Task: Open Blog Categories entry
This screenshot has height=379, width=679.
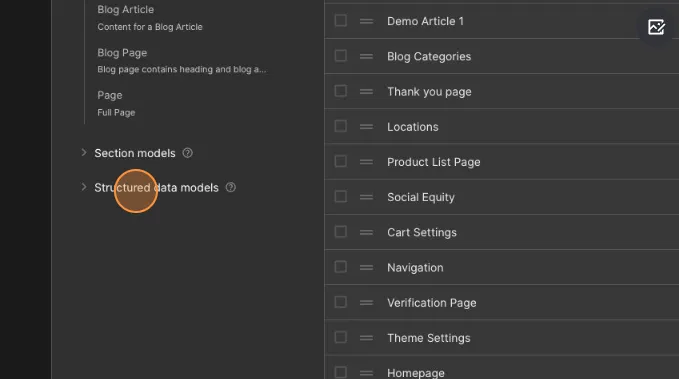Action: [429, 56]
